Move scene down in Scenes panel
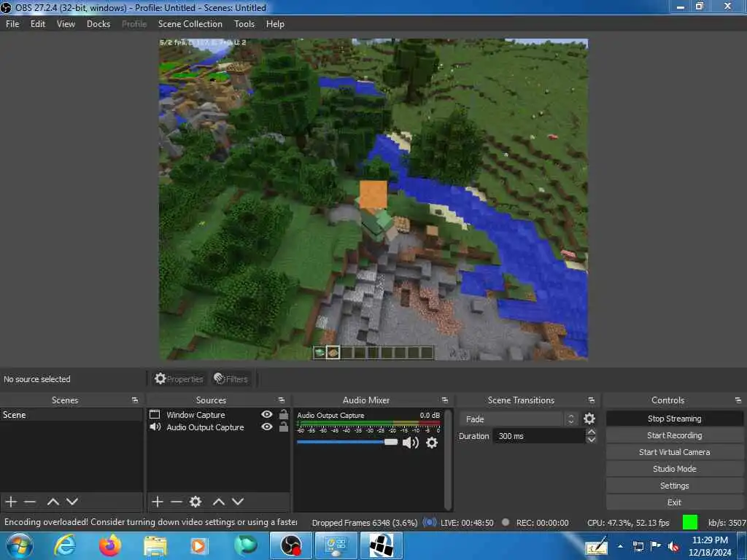The image size is (747, 560). click(72, 502)
